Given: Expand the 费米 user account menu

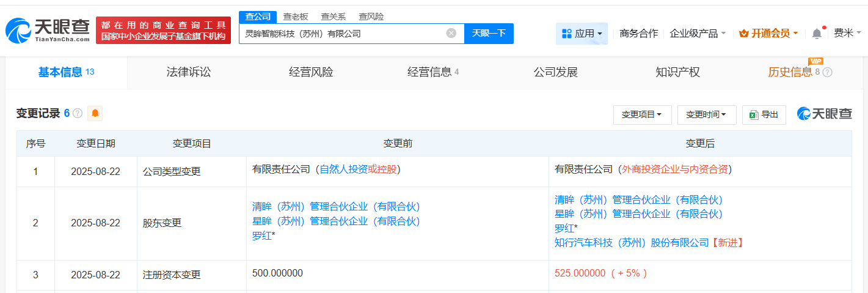Looking at the screenshot, I should 847,34.
